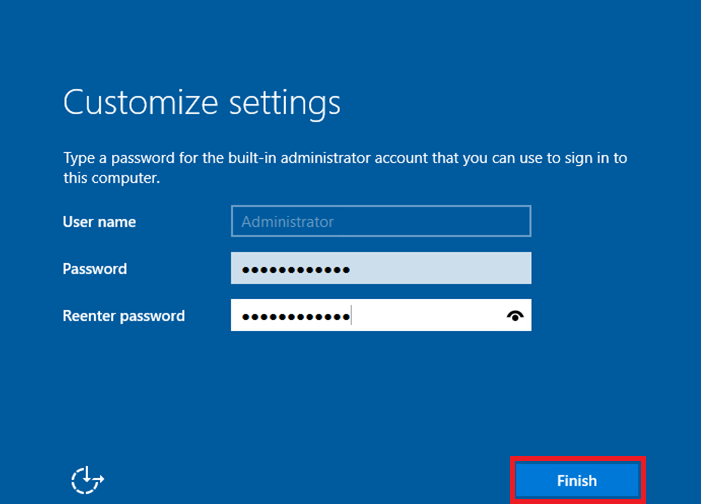
Task: Click the 'User name' label
Action: pyautogui.click(x=99, y=222)
